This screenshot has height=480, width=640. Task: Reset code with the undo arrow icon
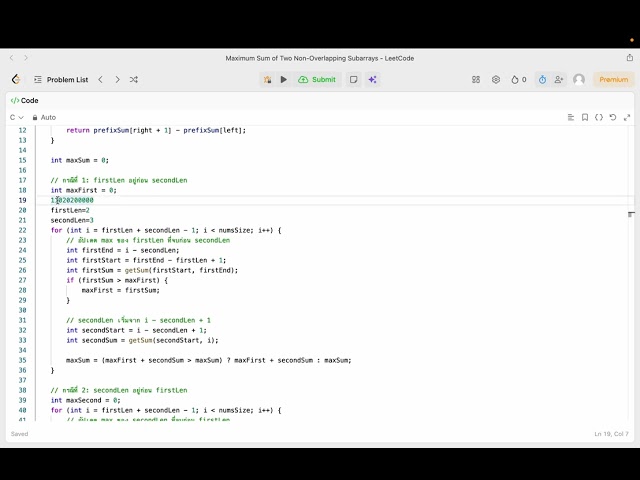613,118
